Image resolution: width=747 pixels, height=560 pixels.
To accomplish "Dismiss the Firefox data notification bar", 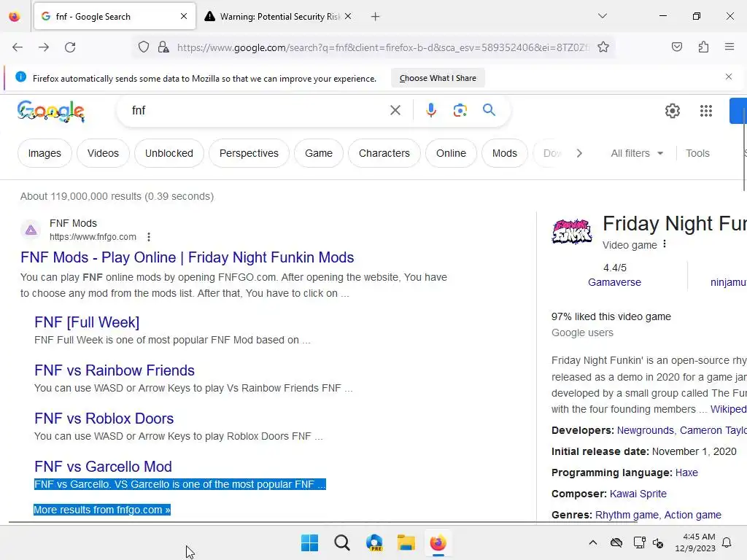I will (729, 77).
